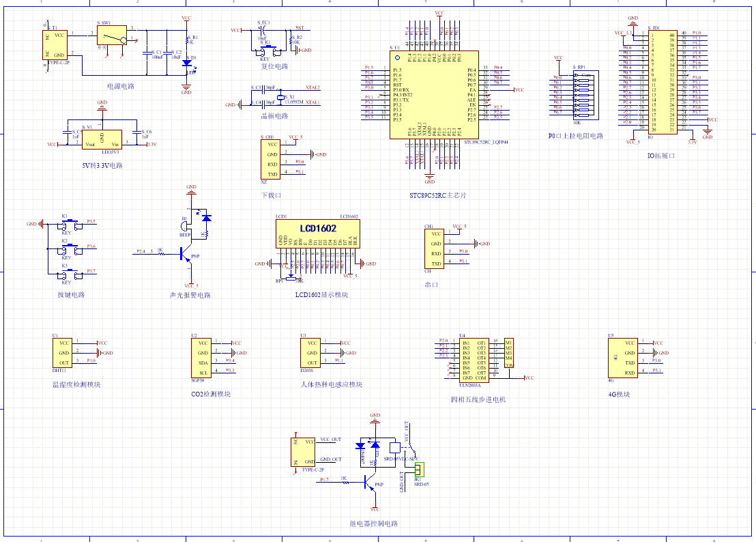Select the CH1 serial port header
Image resolution: width=756 pixels, height=542 pixels.
[434, 249]
